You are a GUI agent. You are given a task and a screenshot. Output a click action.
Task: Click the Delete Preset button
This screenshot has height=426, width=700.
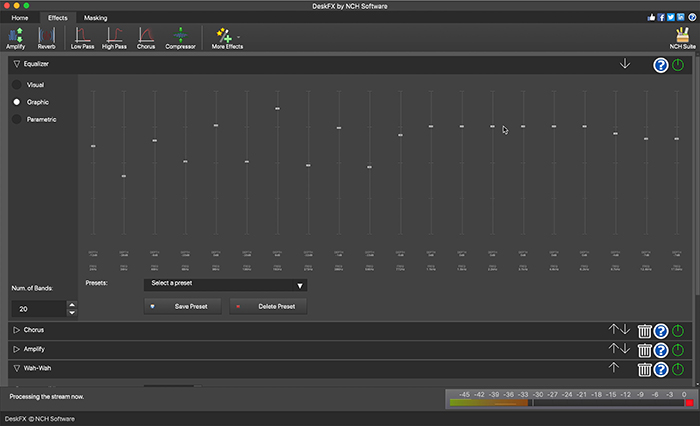269,306
